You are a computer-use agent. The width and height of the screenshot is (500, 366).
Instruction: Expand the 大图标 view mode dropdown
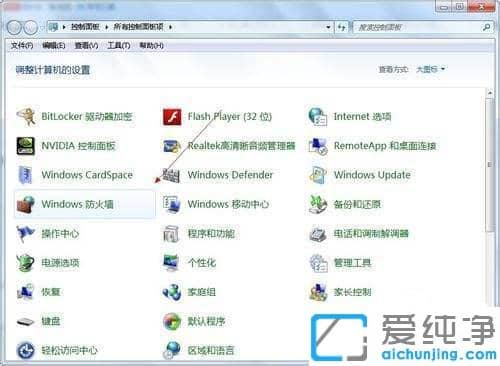pos(431,69)
